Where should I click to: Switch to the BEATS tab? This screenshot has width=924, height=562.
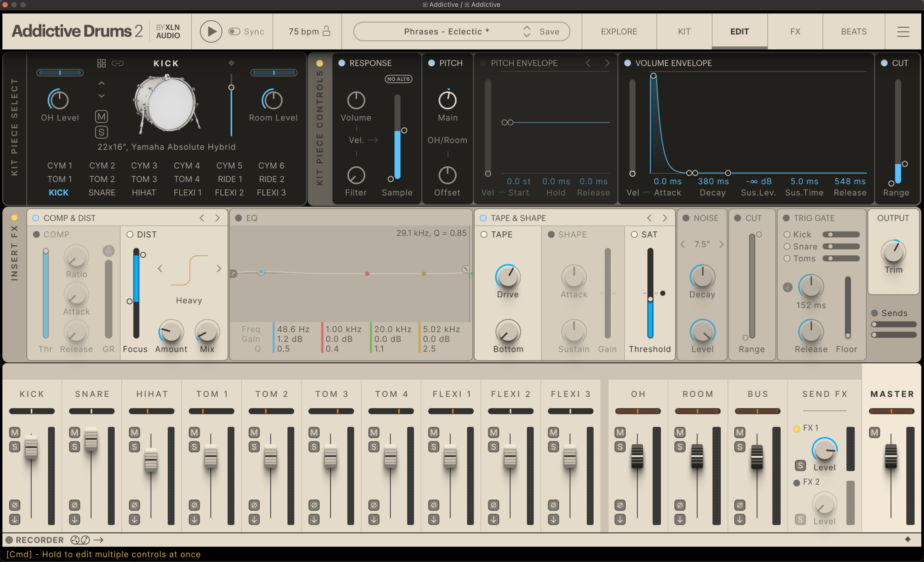click(x=854, y=31)
